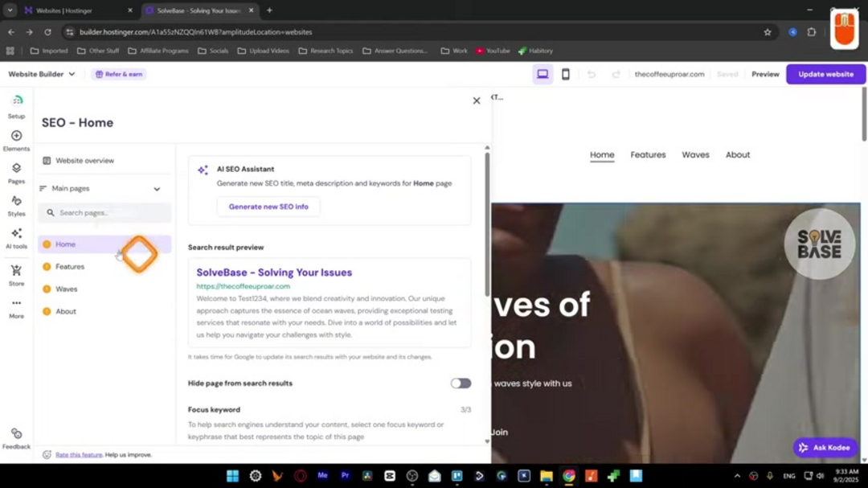The height and width of the screenshot is (488, 868).
Task: Click Generate new SEO info button
Action: coord(268,207)
